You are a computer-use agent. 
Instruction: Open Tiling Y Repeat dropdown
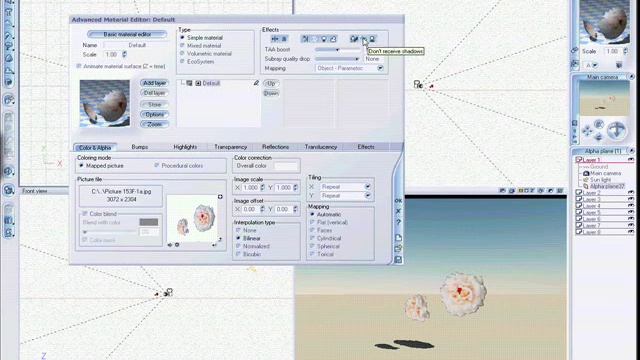[367, 196]
